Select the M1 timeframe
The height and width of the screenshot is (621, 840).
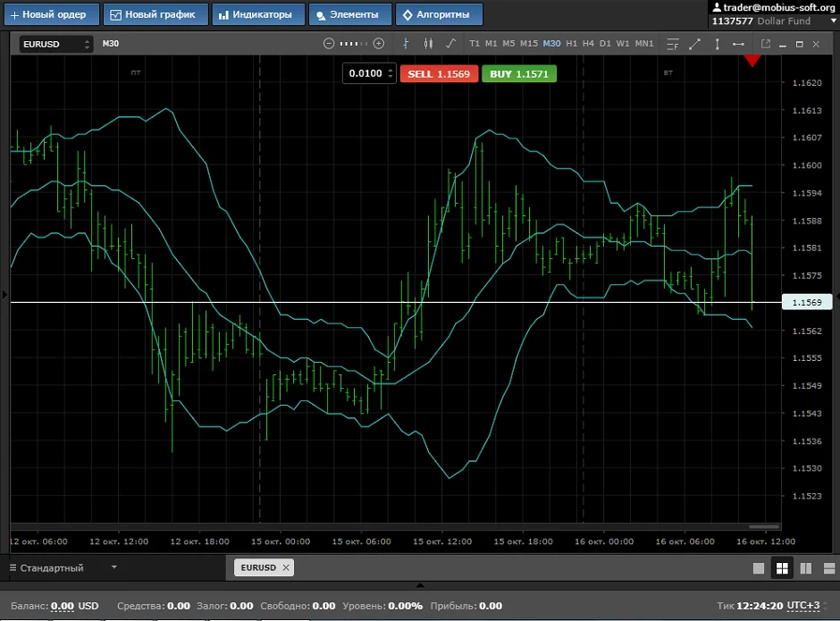pos(491,44)
